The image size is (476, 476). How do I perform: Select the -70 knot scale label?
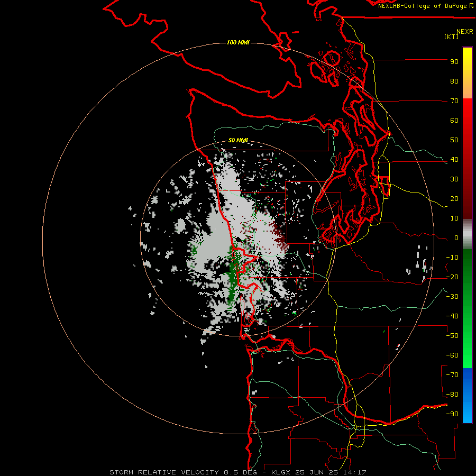click(x=452, y=375)
